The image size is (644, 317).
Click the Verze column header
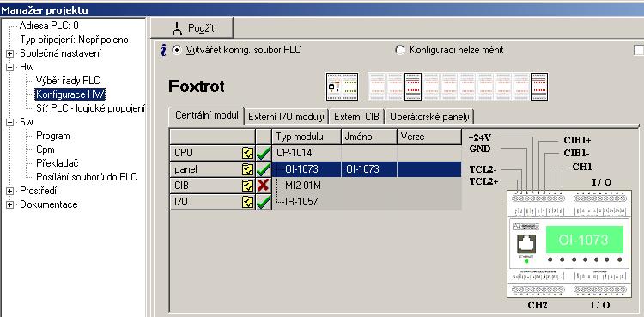click(429, 137)
